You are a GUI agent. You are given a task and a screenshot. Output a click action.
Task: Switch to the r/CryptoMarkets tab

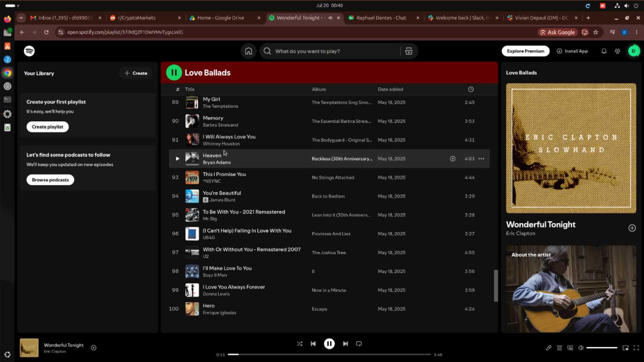[145, 18]
